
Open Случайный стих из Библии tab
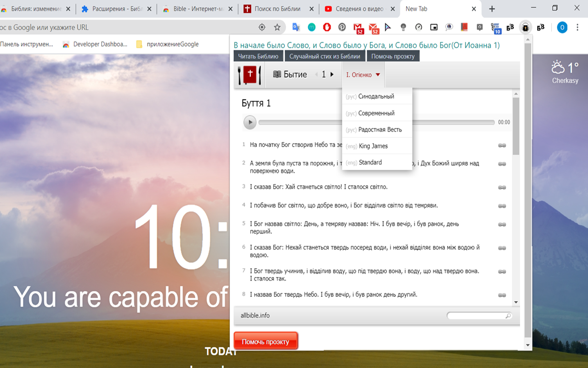[x=325, y=56]
